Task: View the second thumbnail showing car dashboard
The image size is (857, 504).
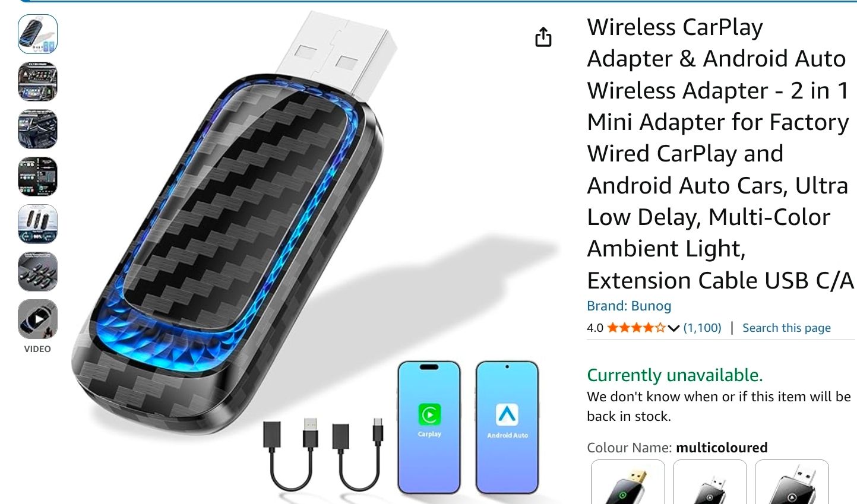Action: coord(38,82)
